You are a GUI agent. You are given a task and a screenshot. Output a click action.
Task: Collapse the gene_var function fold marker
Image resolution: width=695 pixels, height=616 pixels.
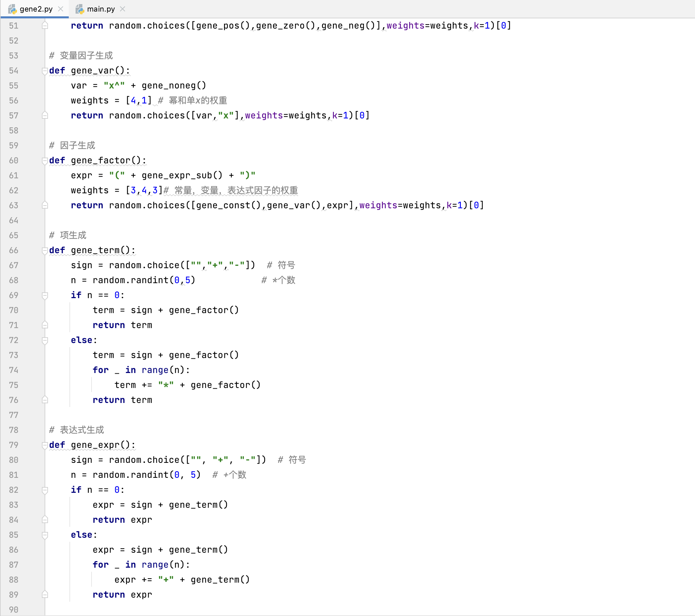[45, 71]
